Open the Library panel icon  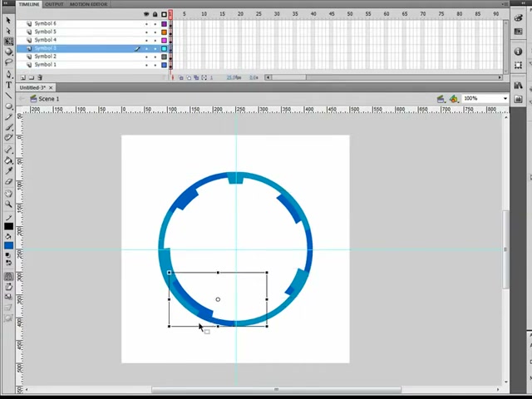[518, 85]
